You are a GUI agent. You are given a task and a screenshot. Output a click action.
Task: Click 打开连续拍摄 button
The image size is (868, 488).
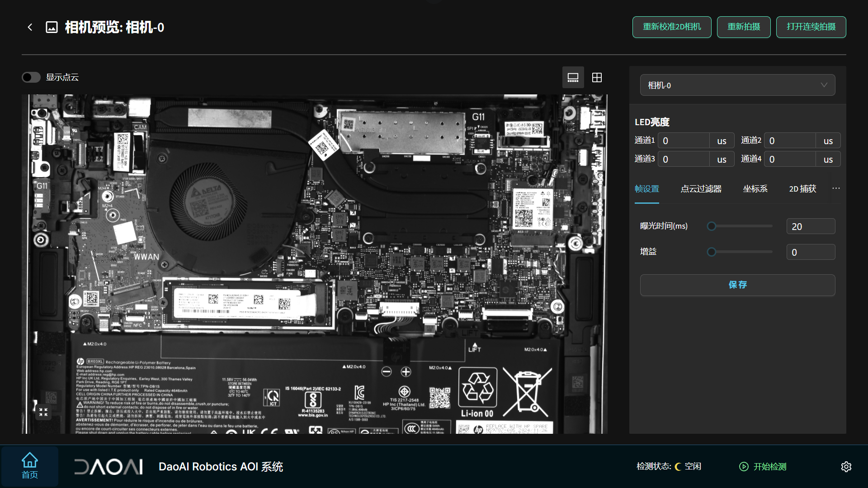click(x=811, y=27)
